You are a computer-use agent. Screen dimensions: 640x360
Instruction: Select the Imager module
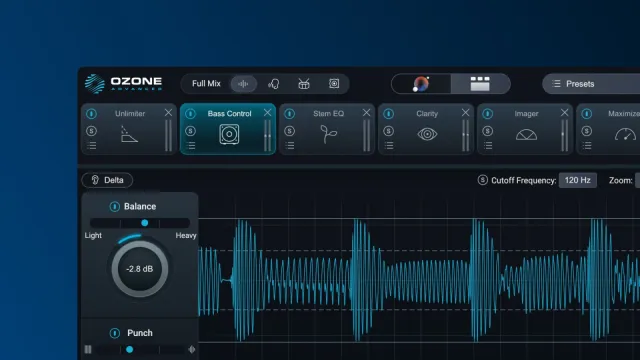pos(525,129)
